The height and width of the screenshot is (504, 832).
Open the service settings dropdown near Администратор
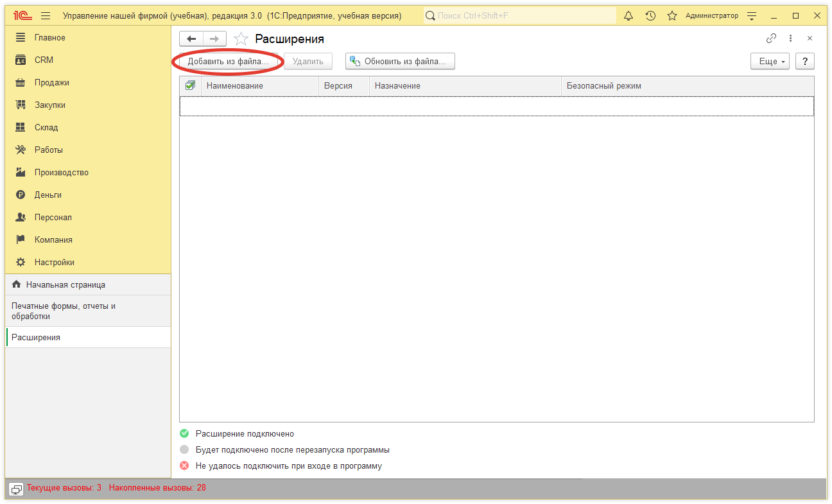(752, 15)
